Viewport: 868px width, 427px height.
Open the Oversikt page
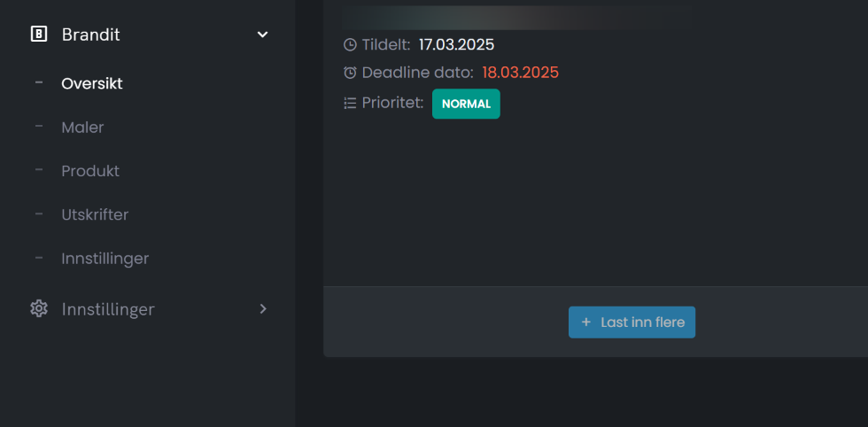(92, 84)
